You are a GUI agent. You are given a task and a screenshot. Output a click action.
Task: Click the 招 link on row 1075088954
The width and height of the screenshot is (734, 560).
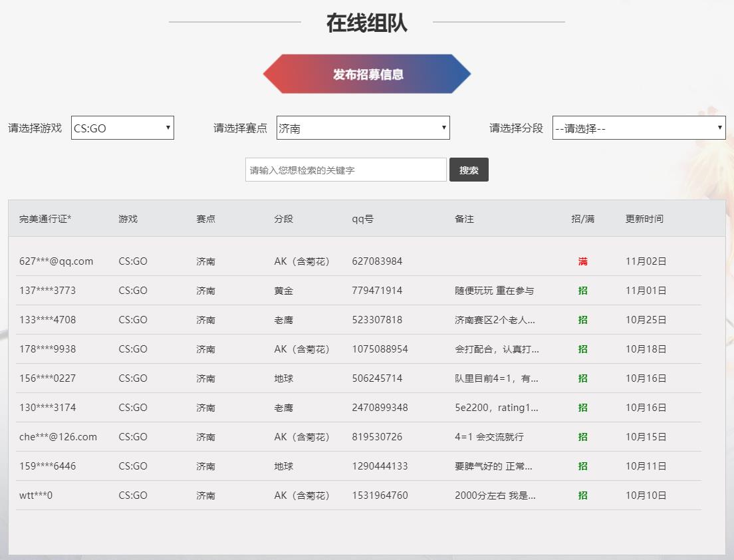tap(583, 349)
